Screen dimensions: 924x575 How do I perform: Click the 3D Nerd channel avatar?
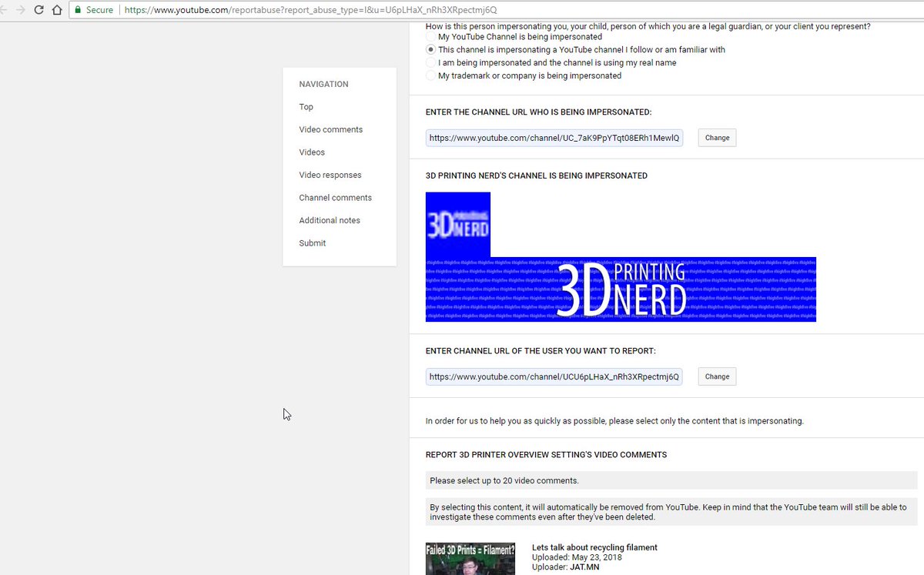tap(458, 224)
